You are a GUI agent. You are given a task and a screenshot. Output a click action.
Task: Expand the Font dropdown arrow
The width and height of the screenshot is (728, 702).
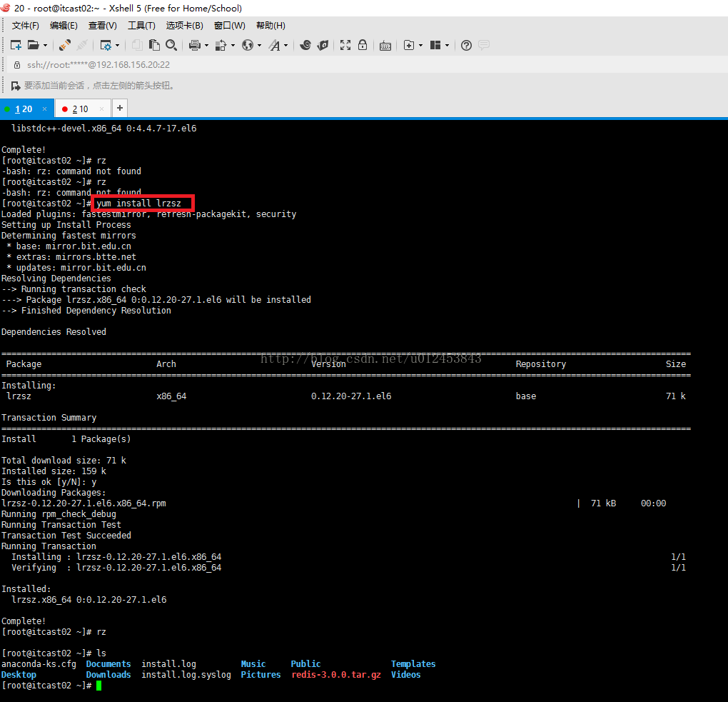point(286,46)
